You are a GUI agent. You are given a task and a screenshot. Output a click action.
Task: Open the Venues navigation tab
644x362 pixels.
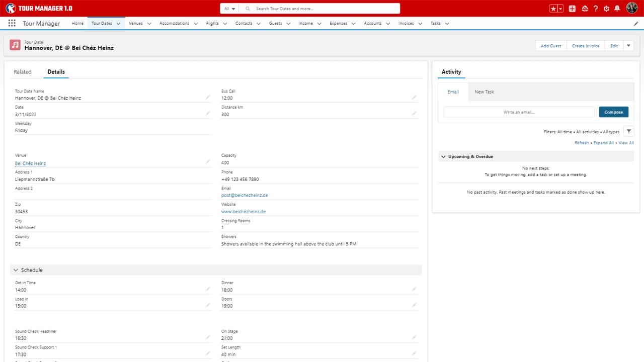(136, 24)
